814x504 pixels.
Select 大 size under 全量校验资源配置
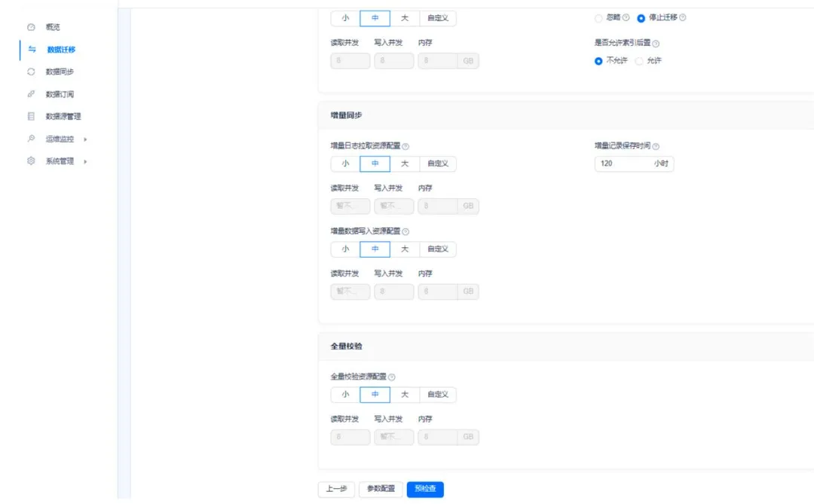tap(405, 395)
